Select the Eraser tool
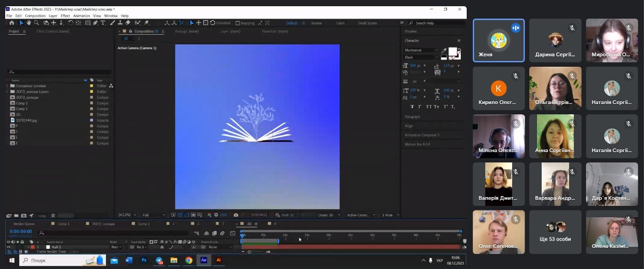 point(128,23)
